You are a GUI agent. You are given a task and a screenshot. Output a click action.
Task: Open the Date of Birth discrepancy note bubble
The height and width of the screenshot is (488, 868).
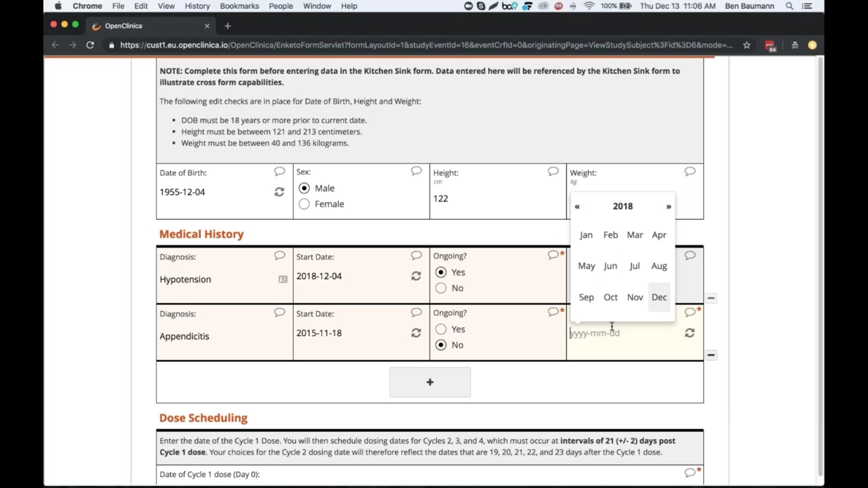click(279, 171)
